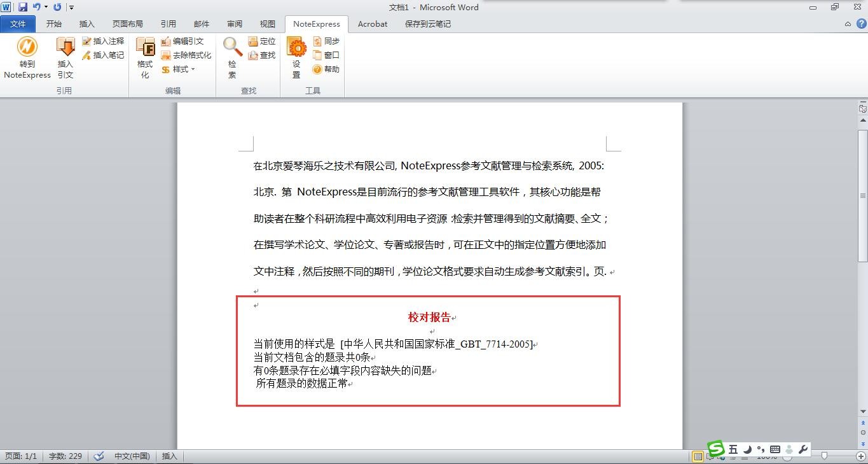Click 插入笔记 in the ribbon
This screenshot has height=464, width=868.
click(103, 55)
